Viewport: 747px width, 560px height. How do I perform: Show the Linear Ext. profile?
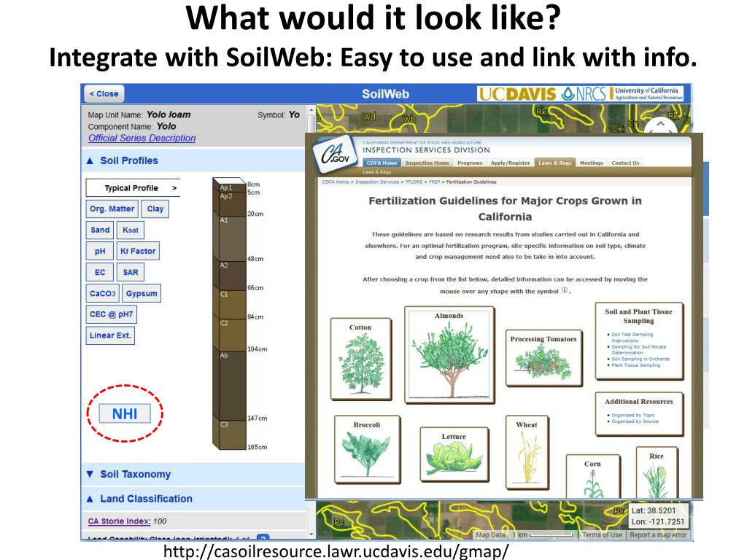pyautogui.click(x=111, y=335)
